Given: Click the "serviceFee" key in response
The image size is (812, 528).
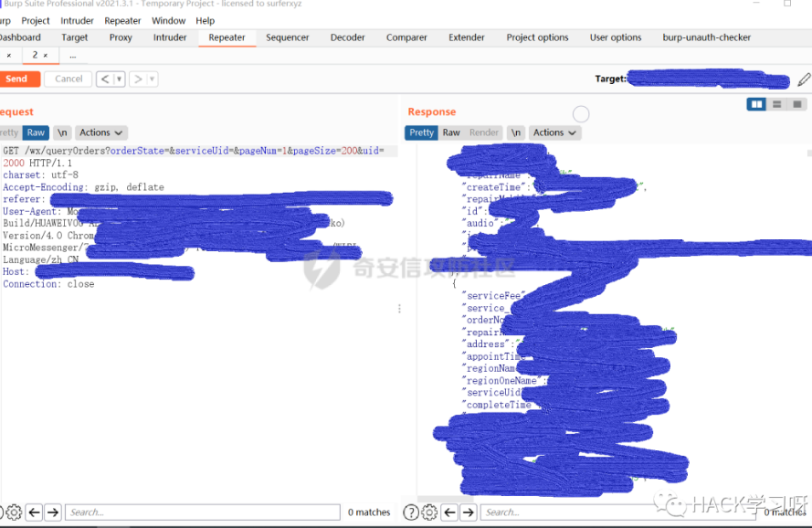Looking at the screenshot, I should [x=493, y=296].
